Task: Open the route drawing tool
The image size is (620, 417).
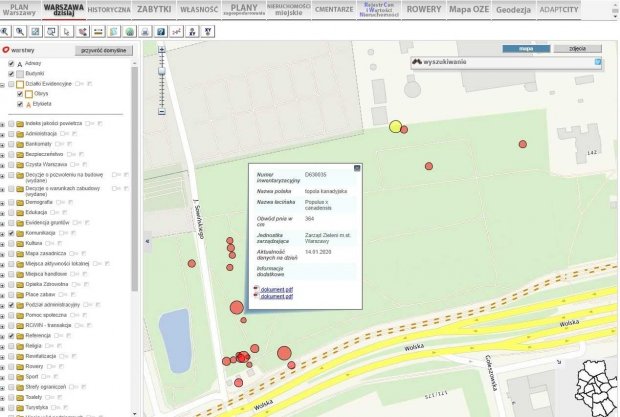Action: (x=83, y=32)
